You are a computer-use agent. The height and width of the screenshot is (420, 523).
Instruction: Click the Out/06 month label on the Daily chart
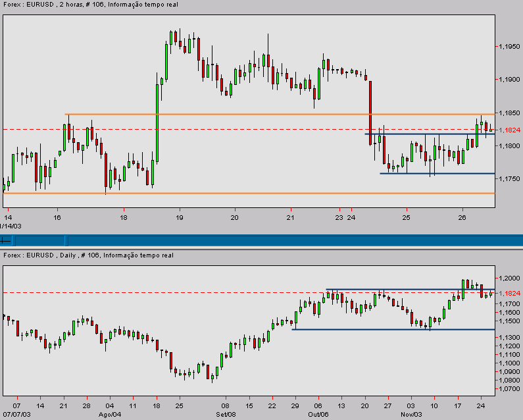pyautogui.click(x=318, y=415)
